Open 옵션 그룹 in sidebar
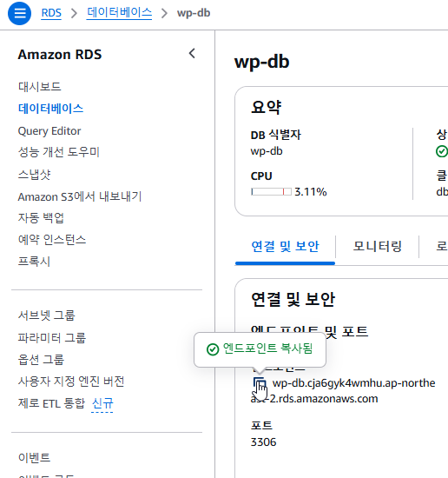Image resolution: width=448 pixels, height=478 pixels. 41,360
